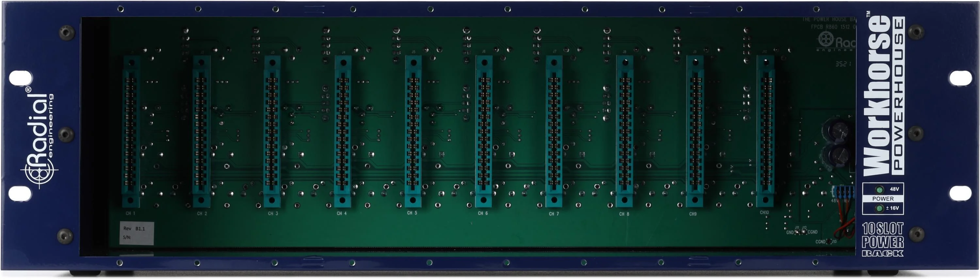
Task: Click the CH 7 slot label
Action: (554, 214)
